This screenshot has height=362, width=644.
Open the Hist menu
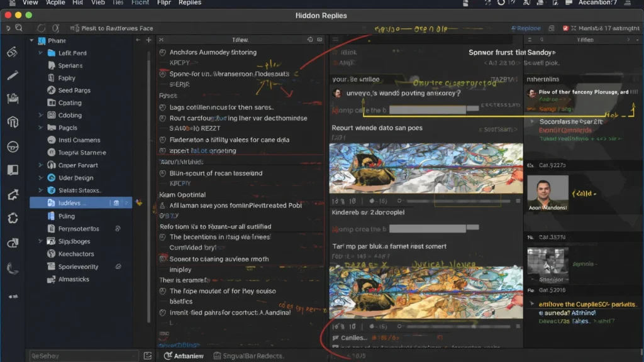point(77,3)
